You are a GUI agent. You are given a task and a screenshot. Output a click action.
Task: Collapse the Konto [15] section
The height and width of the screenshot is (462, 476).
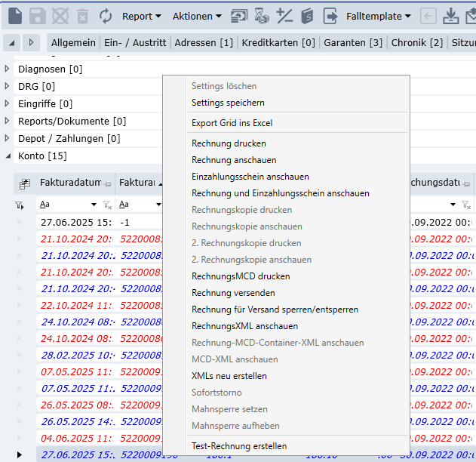tap(8, 156)
